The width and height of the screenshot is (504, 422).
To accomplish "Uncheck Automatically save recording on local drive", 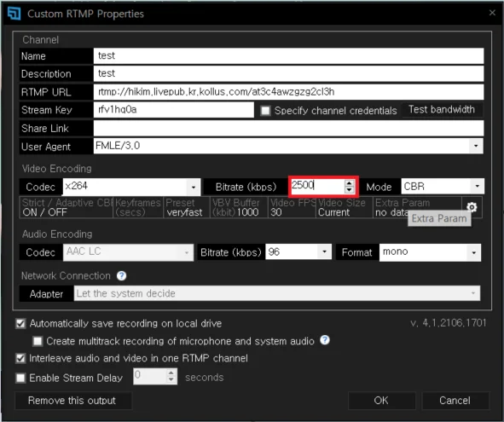I will coord(20,323).
